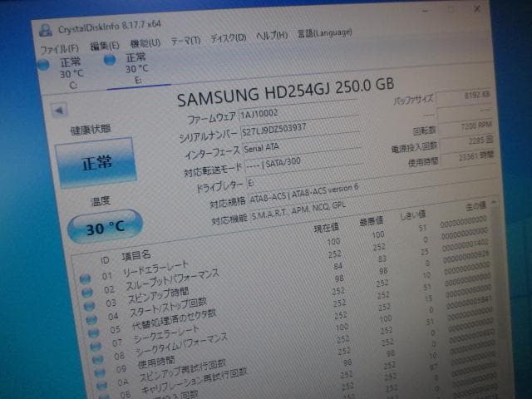Screen dimensions: 532x399
Task: Click status icon of row 0A
Action: coord(102,386)
